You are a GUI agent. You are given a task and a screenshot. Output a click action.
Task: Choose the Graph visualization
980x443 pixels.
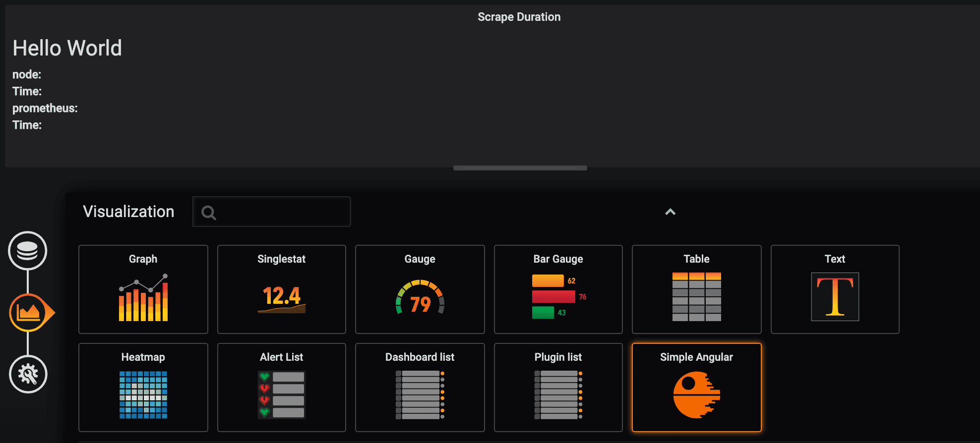143,289
